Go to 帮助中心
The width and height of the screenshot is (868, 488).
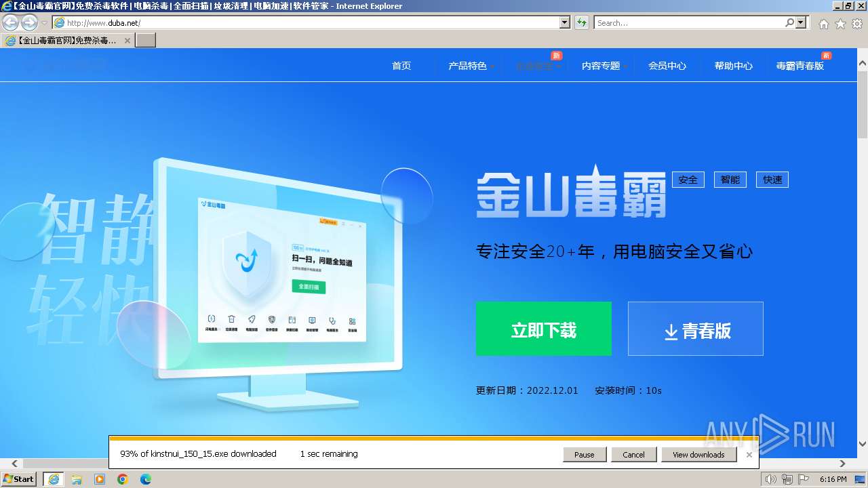(734, 66)
